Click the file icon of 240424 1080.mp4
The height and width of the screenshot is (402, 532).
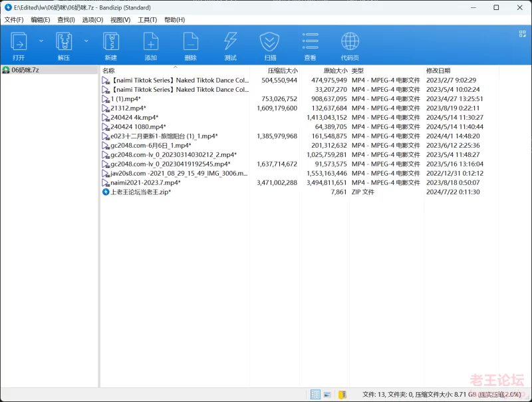106,127
